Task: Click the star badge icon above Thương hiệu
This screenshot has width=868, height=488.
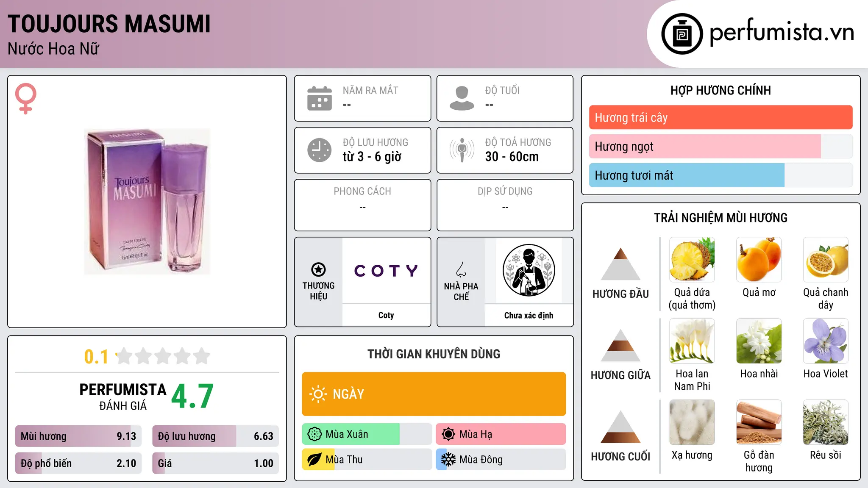Action: pos(318,269)
